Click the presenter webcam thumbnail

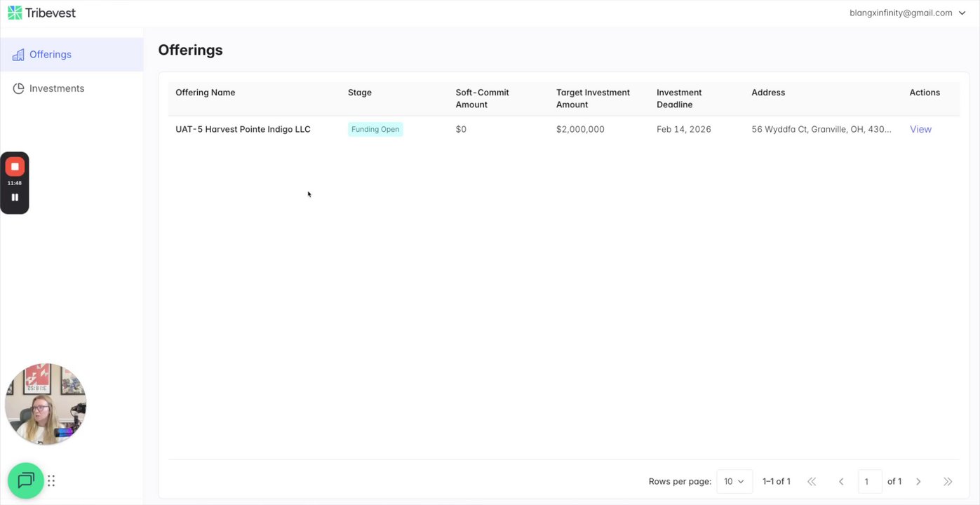(46, 404)
